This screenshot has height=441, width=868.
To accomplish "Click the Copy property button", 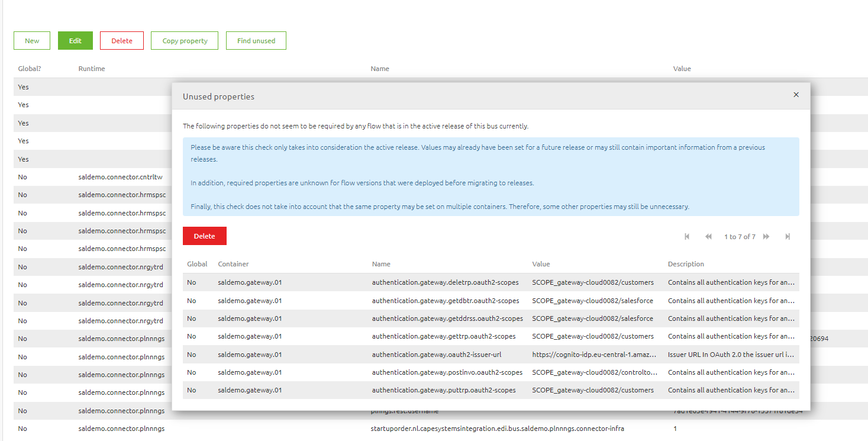I will coord(184,40).
